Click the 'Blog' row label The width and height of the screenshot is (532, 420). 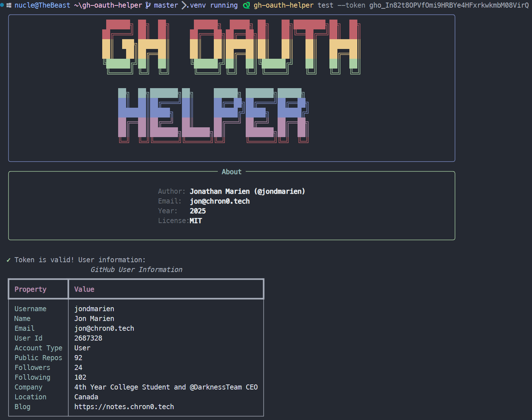coord(22,407)
